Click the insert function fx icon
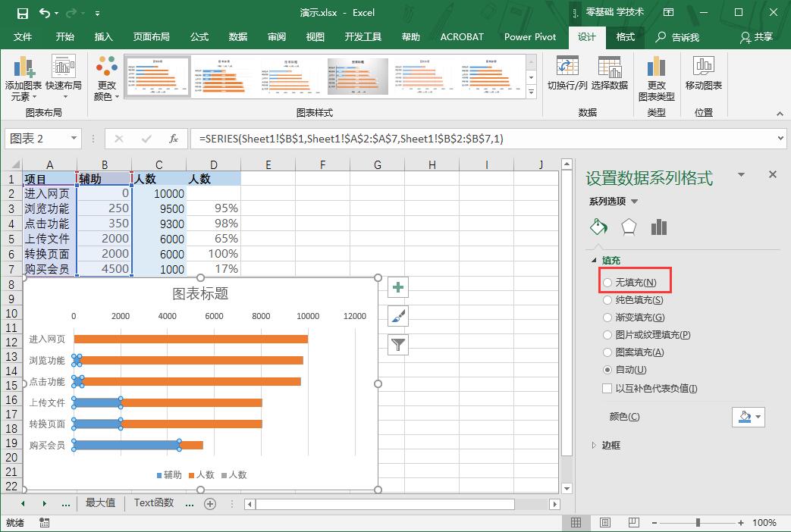This screenshot has width=791, height=532. pos(174,139)
